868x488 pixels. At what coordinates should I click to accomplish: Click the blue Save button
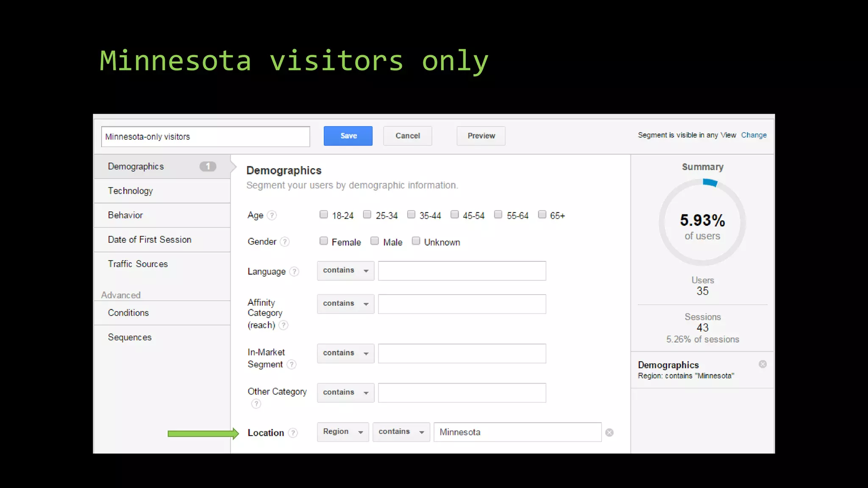348,136
